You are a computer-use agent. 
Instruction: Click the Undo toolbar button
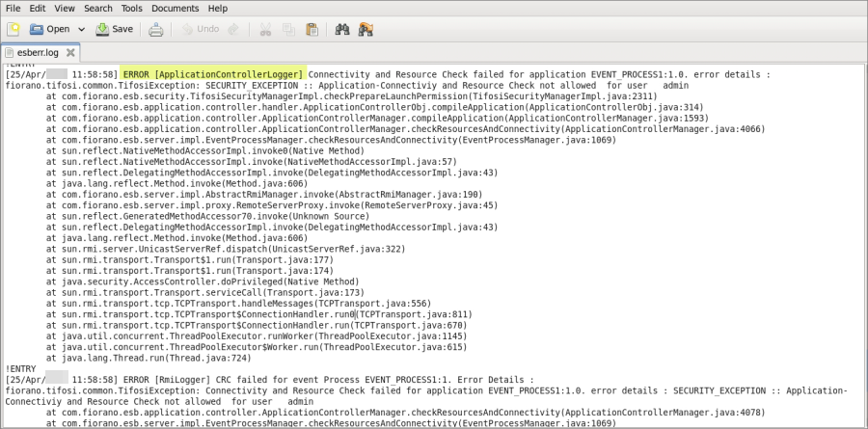coord(199,29)
